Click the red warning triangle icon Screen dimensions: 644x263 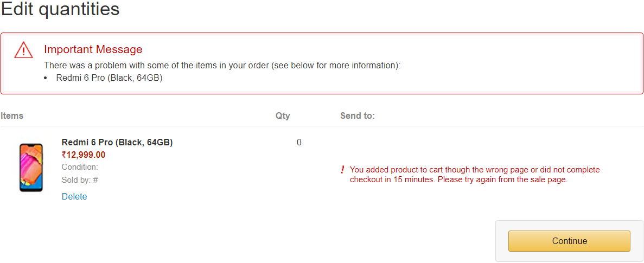24,50
